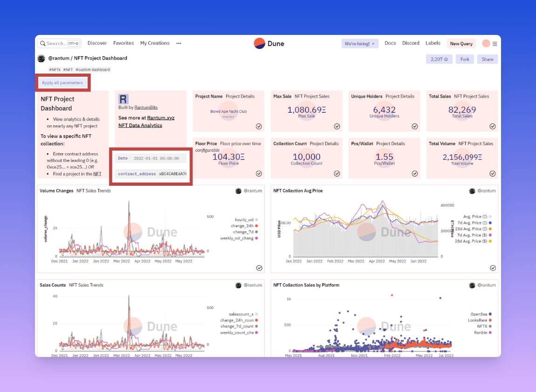
Task: Click the #custom dashboard tag
Action: coord(93,70)
